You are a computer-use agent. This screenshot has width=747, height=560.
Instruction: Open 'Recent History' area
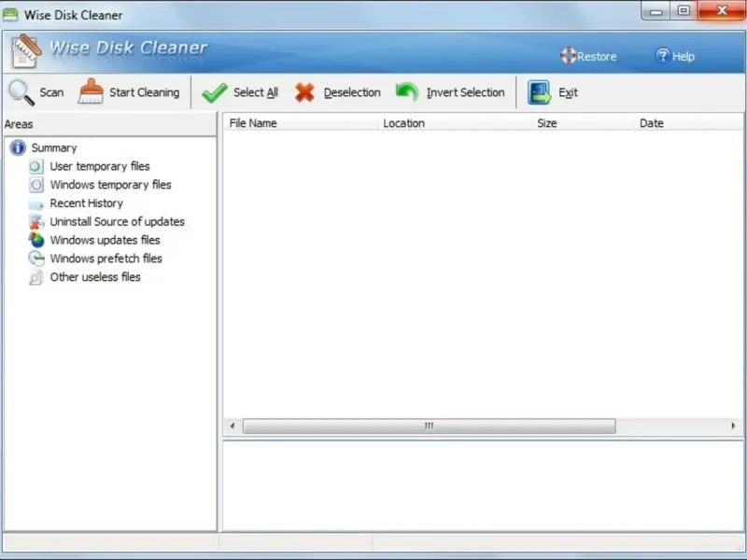(x=86, y=203)
